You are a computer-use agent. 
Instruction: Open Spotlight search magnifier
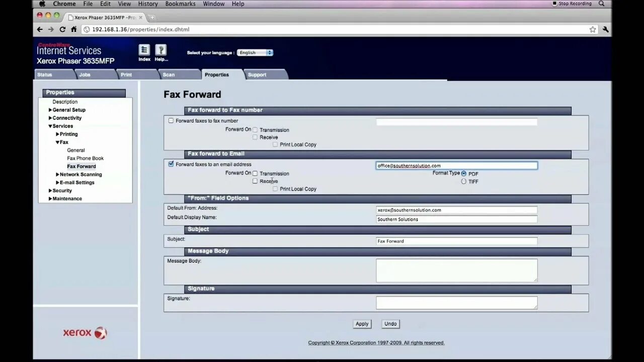tap(602, 4)
